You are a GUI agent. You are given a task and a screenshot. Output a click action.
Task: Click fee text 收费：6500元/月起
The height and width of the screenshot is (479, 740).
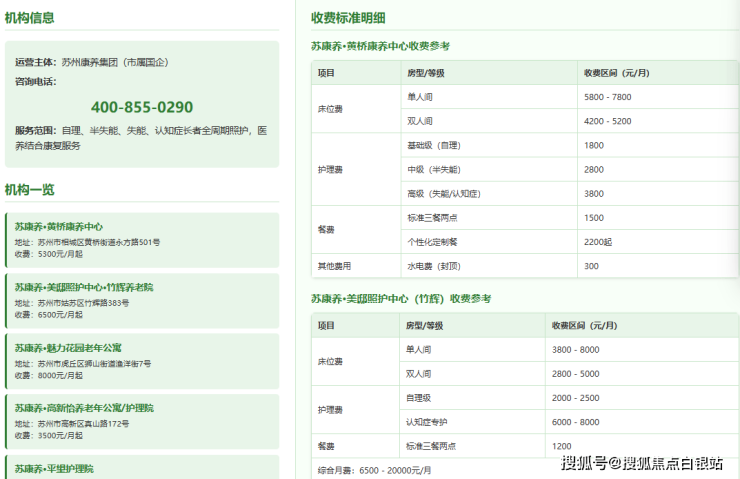point(49,314)
